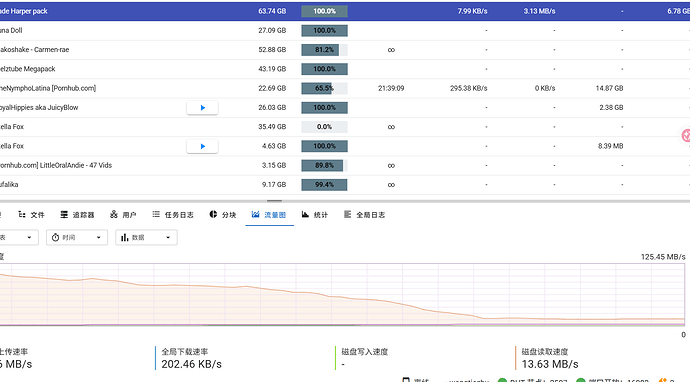
Task: Click 100.0% progress of 27.09 GB row
Action: (324, 30)
